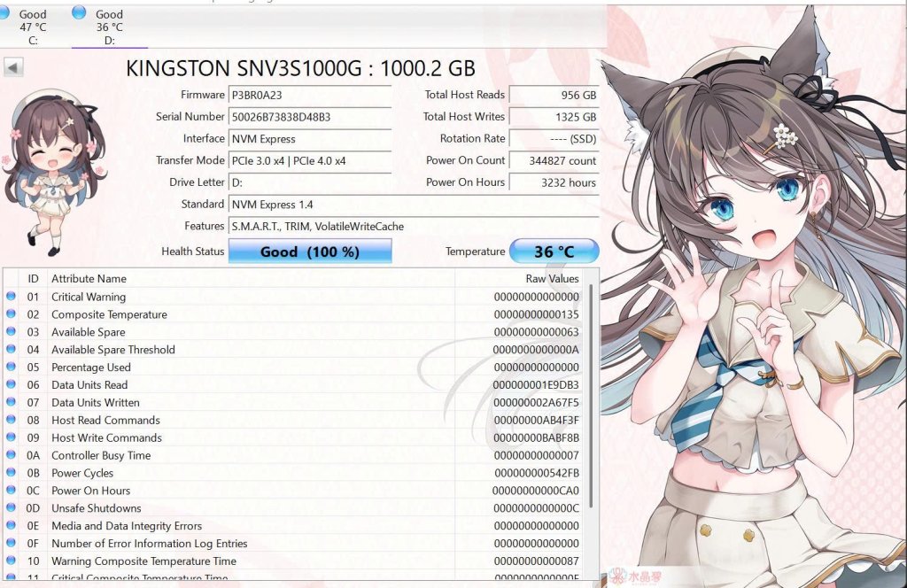This screenshot has width=907, height=588.
Task: Select the Unsafe Shutdowns attribute name
Action: pyautogui.click(x=97, y=508)
